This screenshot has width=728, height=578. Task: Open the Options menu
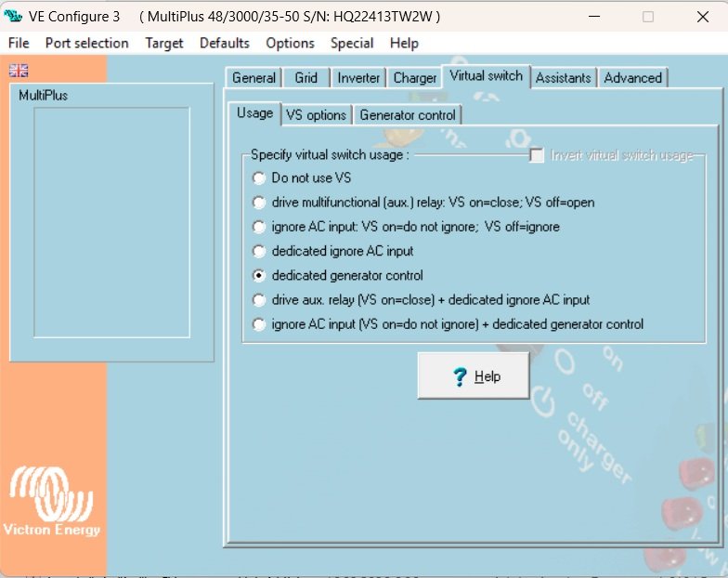290,43
